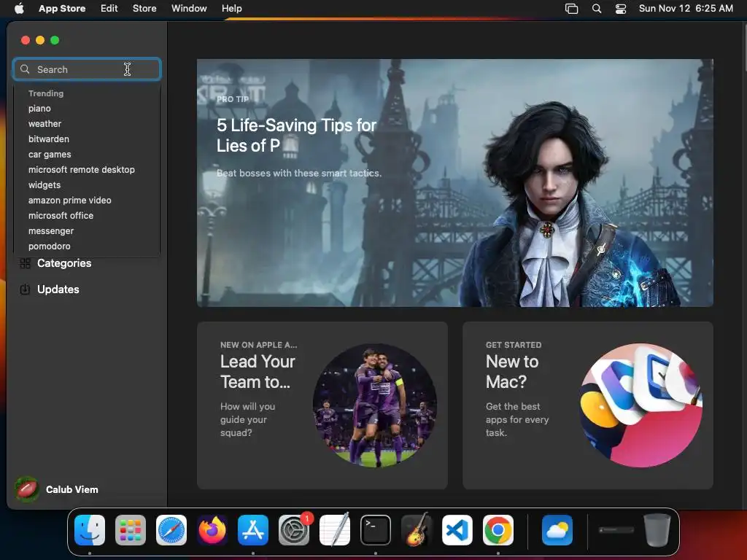Open Launchpad from the Dock
The width and height of the screenshot is (747, 560).
(x=131, y=530)
